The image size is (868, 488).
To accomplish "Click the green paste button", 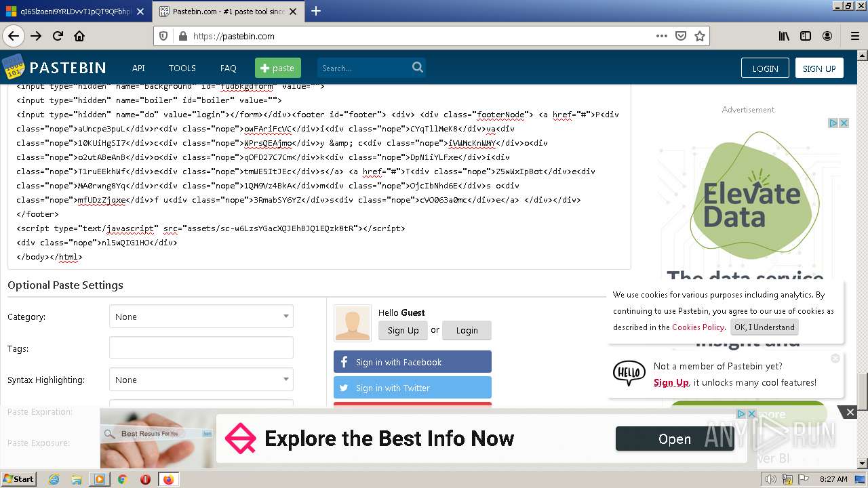I will coord(277,68).
